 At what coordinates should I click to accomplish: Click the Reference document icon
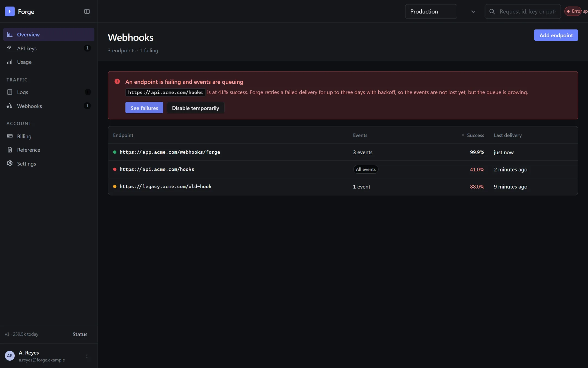(x=10, y=150)
